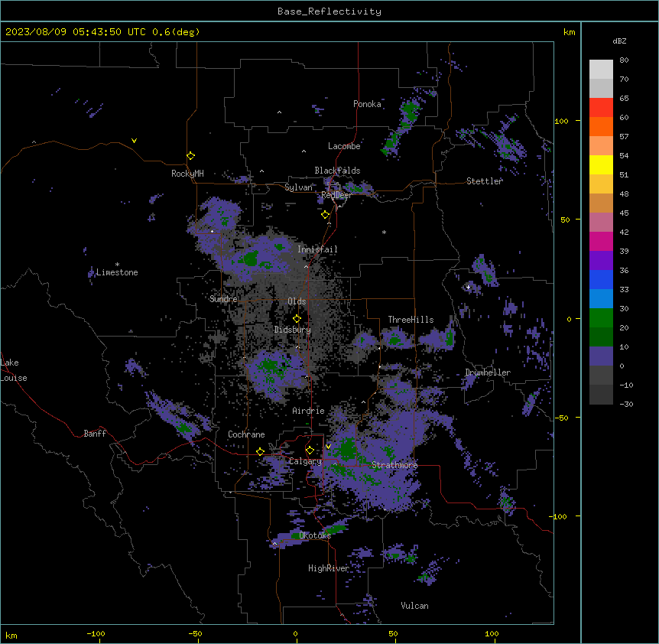
Task: Click the Base_Reflectivity title
Action: pyautogui.click(x=329, y=11)
